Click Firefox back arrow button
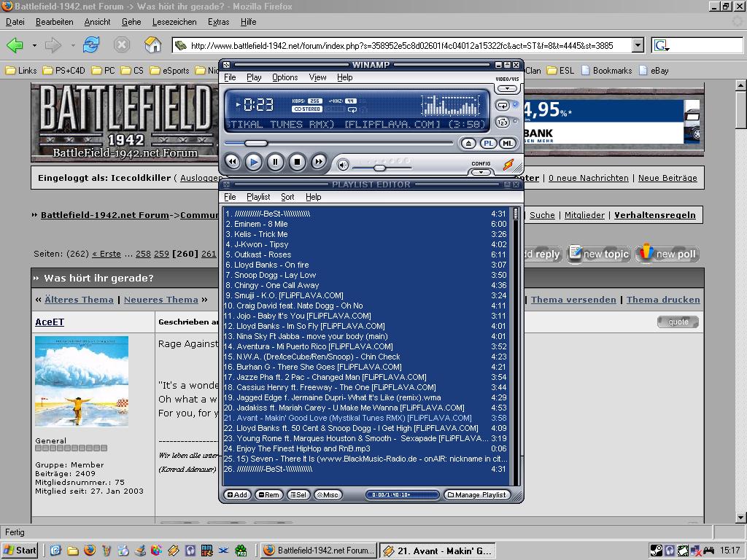747x560 pixels. (x=15, y=45)
